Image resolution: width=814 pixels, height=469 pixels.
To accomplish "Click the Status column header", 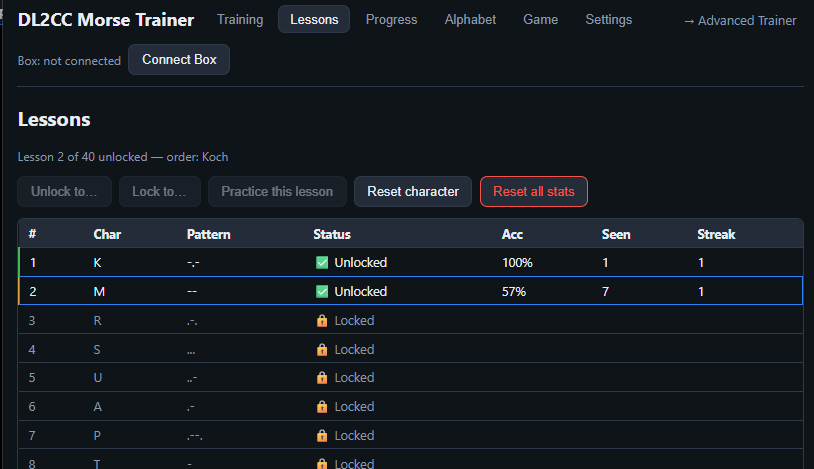I will [332, 235].
